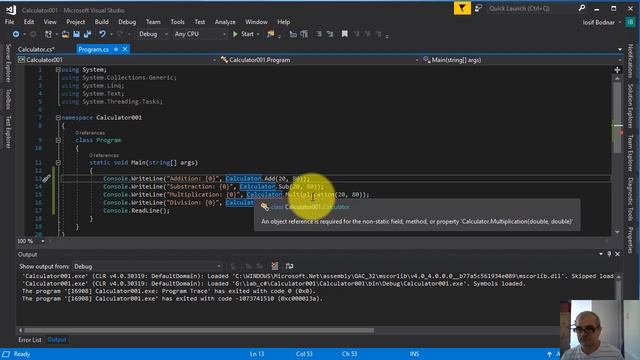Collapse the Main method block
Screen dimensions: 640x360
[x=58, y=162]
